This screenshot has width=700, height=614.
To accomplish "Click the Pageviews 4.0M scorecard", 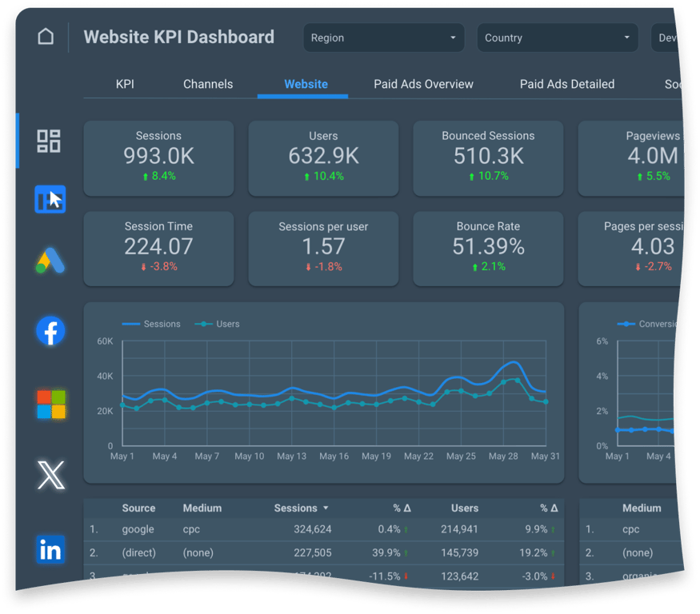I will pos(630,158).
